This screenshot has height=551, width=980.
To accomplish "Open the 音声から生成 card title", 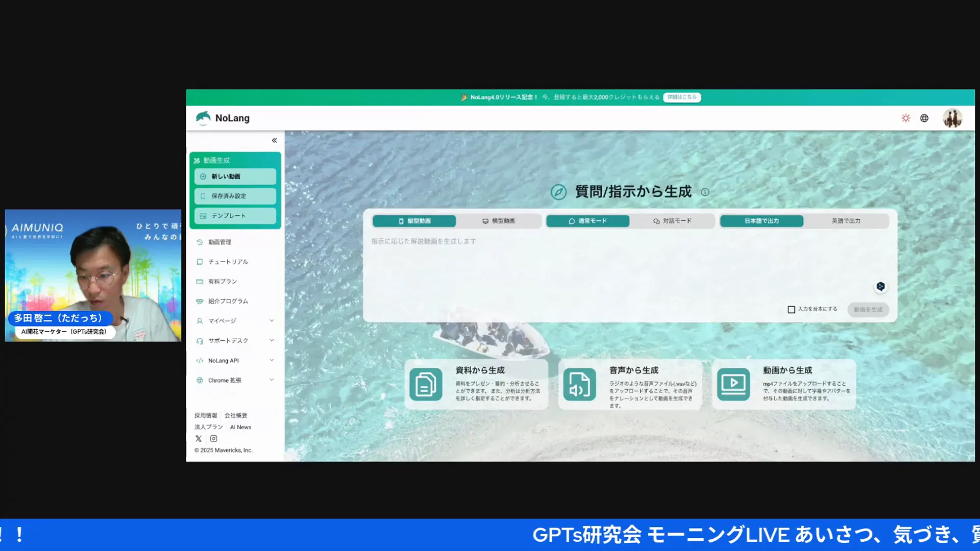I will (633, 370).
